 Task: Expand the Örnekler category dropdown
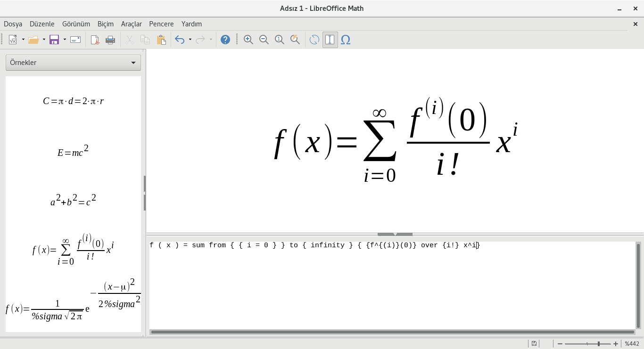(73, 63)
